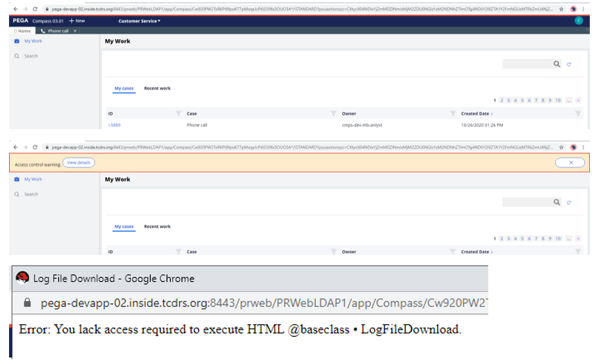Click next-page arrow in PEGA-header window pagination
603x364 pixels.
[x=578, y=100]
